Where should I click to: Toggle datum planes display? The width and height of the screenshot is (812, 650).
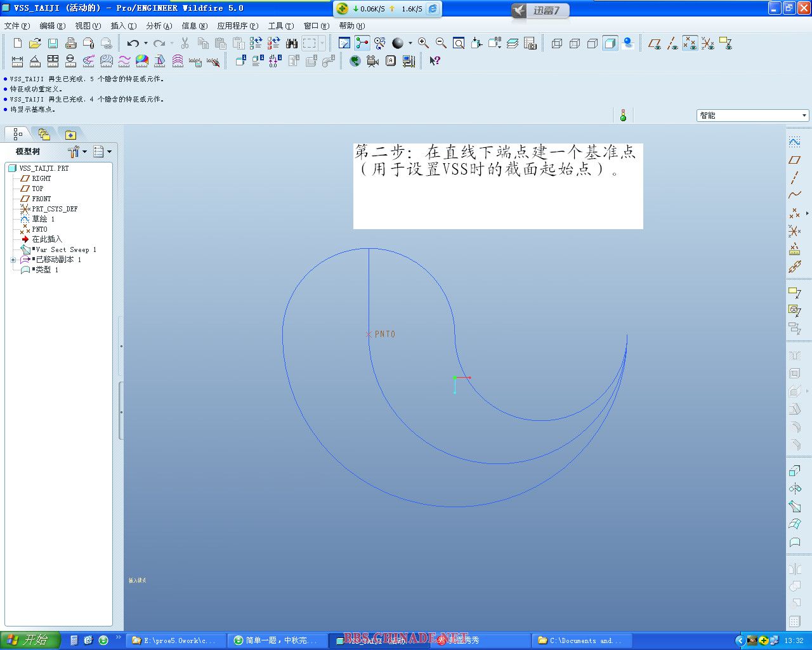(655, 43)
